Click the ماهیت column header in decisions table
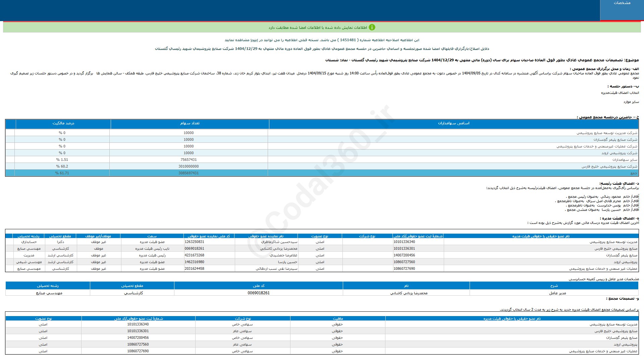 pyautogui.click(x=337, y=318)
